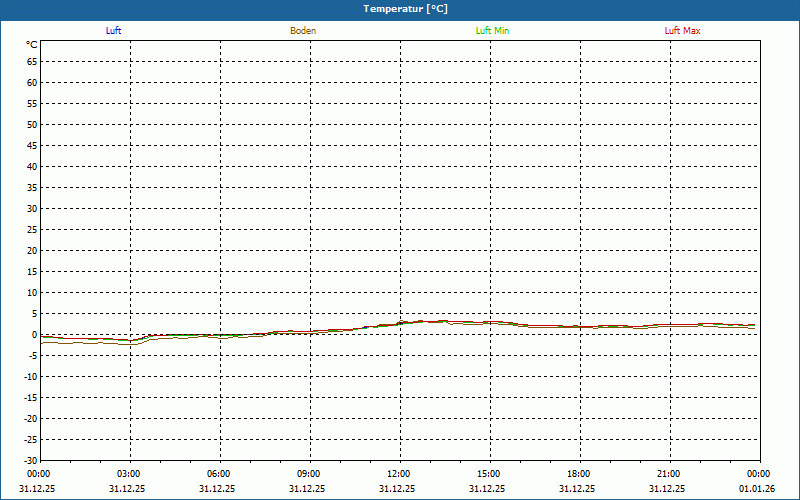Click the 09:00 time axis label

pos(308,474)
